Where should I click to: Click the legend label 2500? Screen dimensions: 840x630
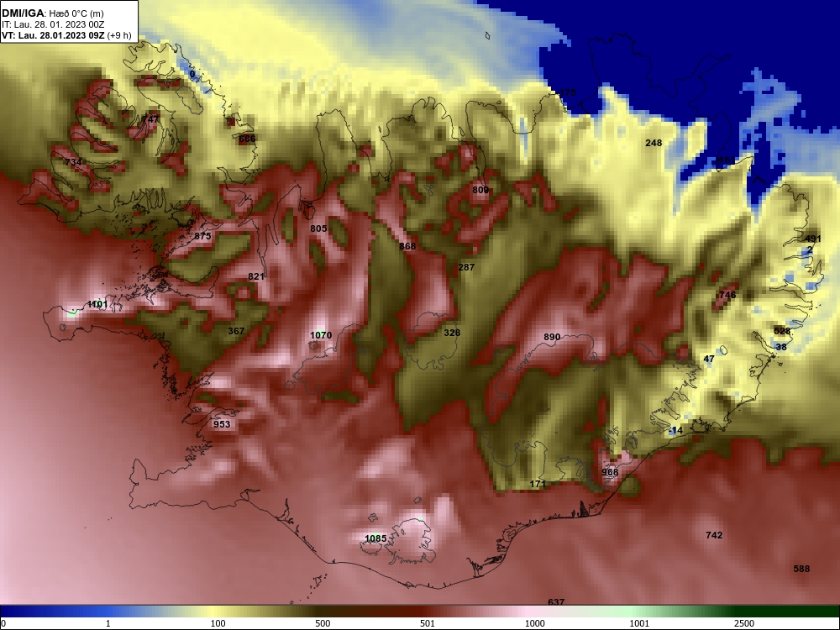[x=744, y=623]
